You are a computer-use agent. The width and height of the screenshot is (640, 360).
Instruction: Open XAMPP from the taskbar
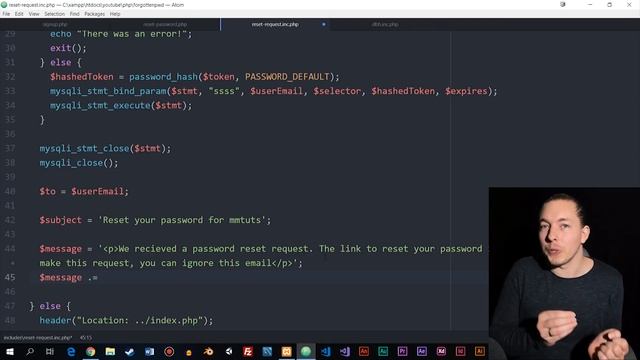[x=287, y=351]
